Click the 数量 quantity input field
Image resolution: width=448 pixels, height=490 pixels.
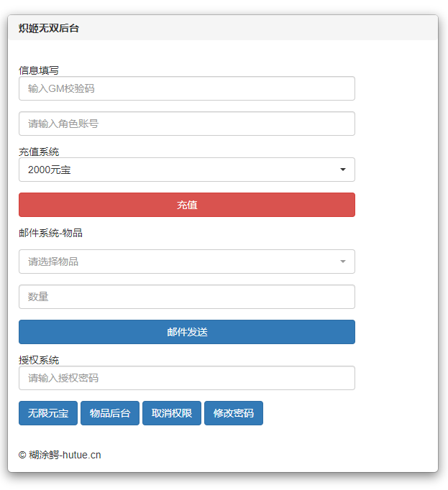187,297
